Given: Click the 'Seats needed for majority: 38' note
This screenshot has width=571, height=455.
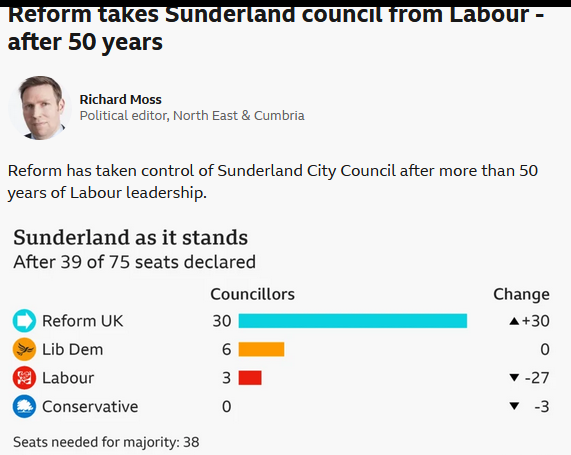Looking at the screenshot, I should point(106,442).
